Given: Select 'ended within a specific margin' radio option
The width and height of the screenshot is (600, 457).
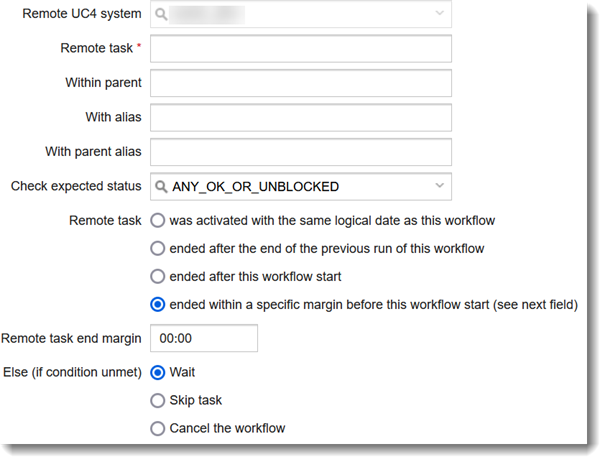Looking at the screenshot, I should tap(158, 305).
